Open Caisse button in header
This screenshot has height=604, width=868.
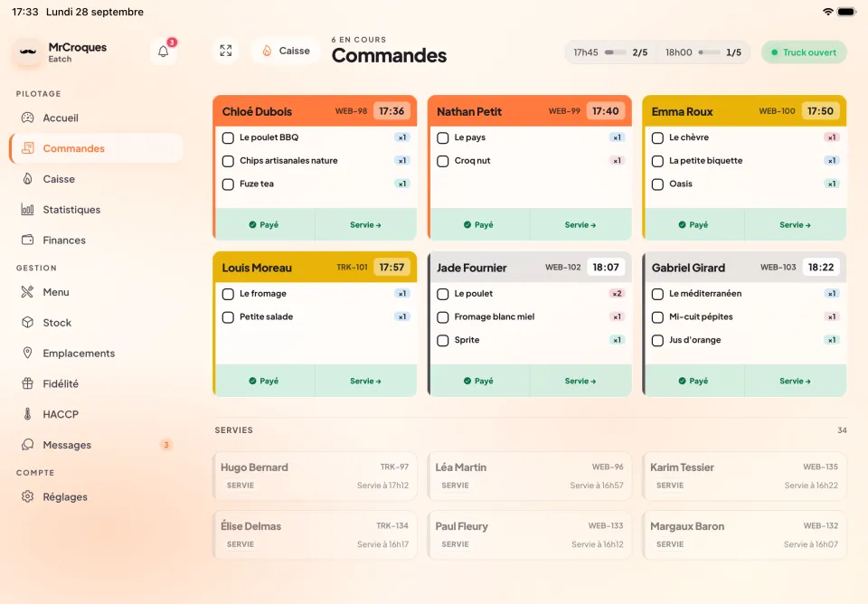click(x=286, y=51)
